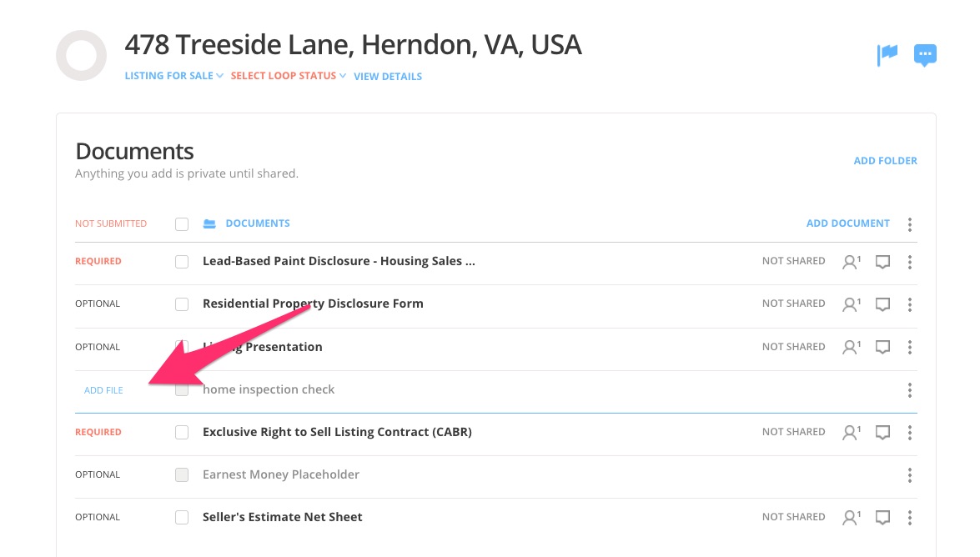Open three-dot menu for Listing Presentation
This screenshot has height=557, width=980.
pyautogui.click(x=910, y=347)
